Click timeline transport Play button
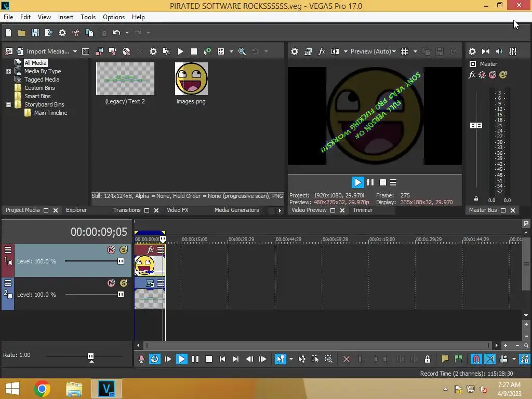Viewport: 532px width, 399px height. 182,359
